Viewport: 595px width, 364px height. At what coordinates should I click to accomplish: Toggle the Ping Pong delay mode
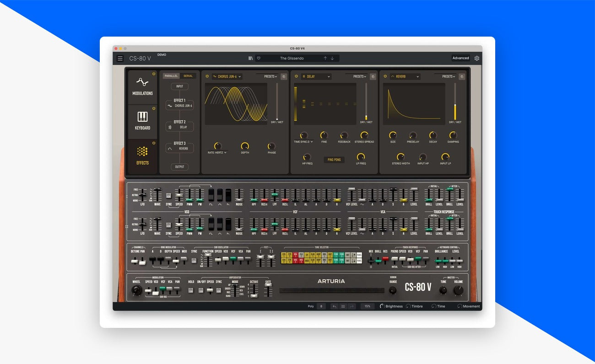coord(334,160)
